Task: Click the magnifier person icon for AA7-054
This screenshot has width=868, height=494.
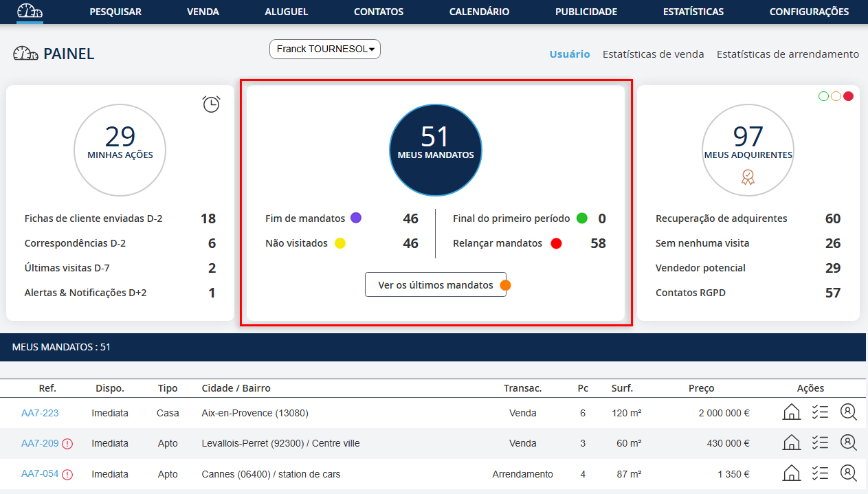Action: point(848,473)
